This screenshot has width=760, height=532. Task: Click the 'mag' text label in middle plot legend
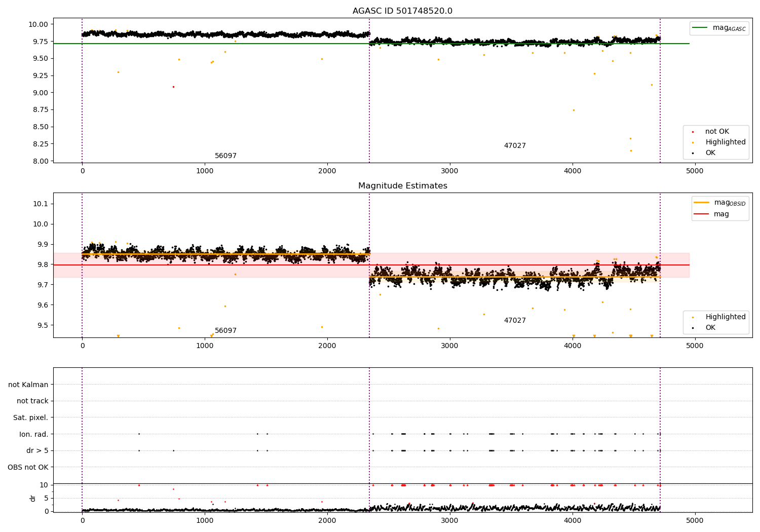click(721, 214)
